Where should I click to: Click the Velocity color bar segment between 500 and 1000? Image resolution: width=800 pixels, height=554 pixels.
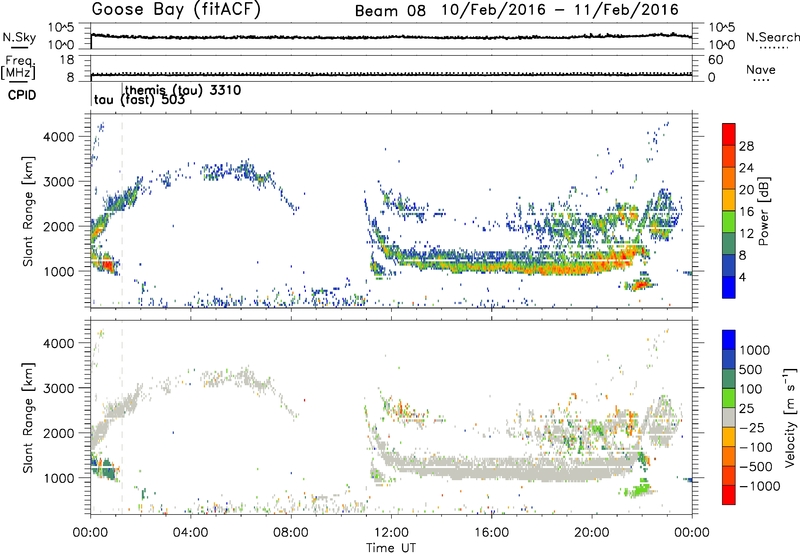[x=729, y=359]
